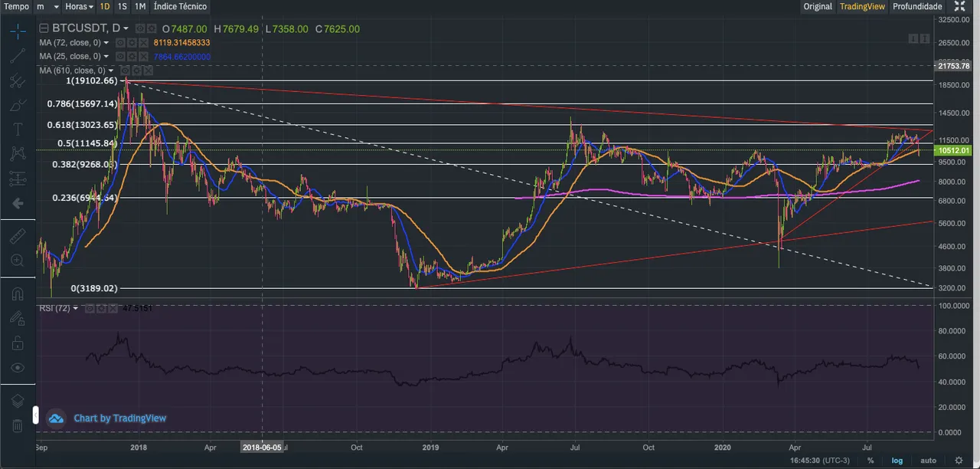
Task: Open settings for RSI indicator
Action: coord(100,309)
